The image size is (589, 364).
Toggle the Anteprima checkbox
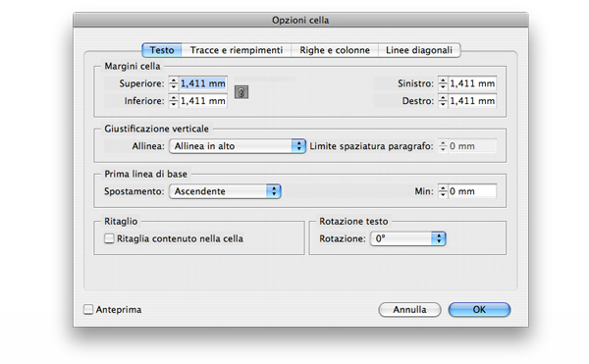coord(88,310)
